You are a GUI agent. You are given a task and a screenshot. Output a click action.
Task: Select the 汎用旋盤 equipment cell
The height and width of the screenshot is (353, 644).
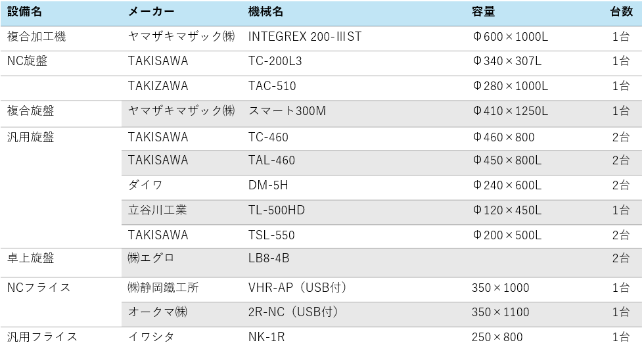[x=30, y=137]
